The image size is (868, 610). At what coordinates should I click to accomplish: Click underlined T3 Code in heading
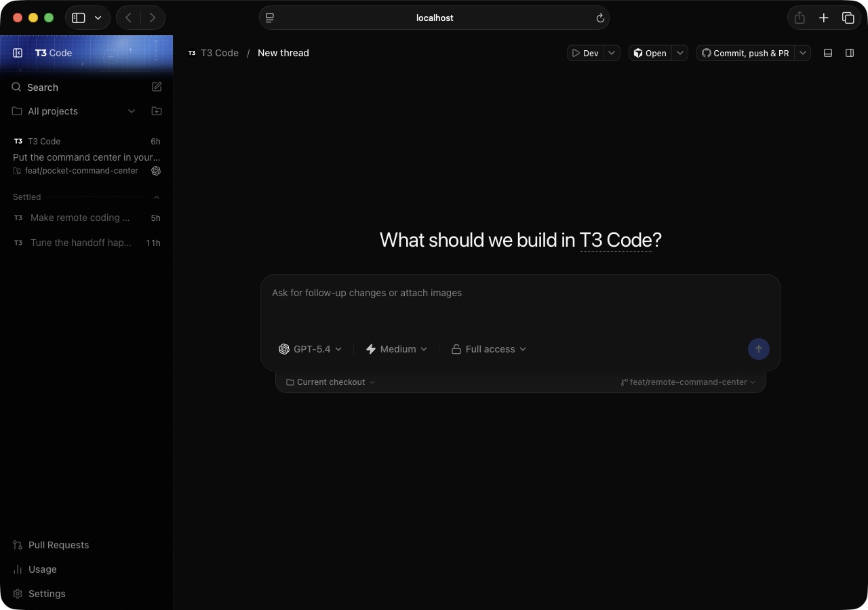(x=615, y=240)
